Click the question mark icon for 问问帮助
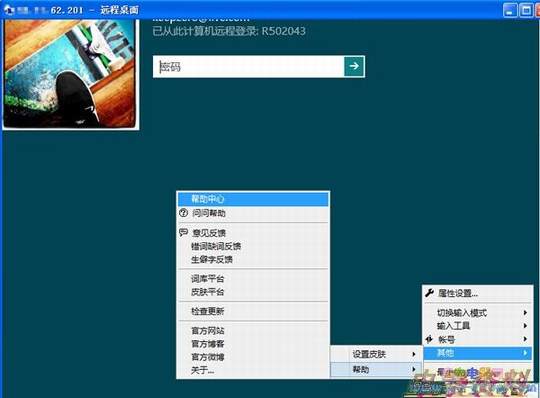The image size is (540, 398). (183, 213)
